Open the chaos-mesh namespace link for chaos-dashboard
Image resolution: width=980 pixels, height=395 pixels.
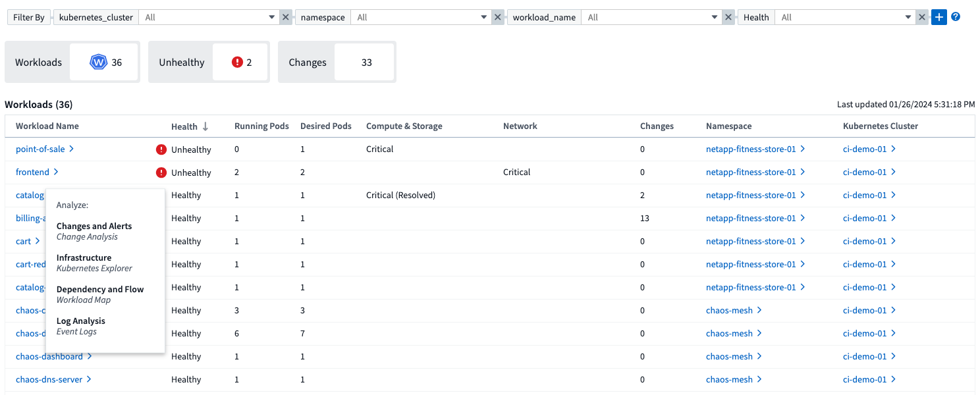tap(729, 357)
